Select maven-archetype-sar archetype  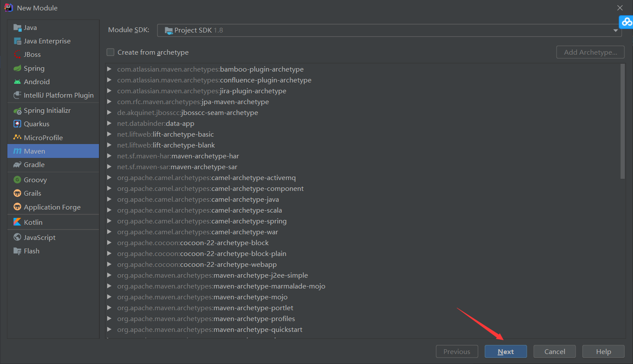click(177, 167)
